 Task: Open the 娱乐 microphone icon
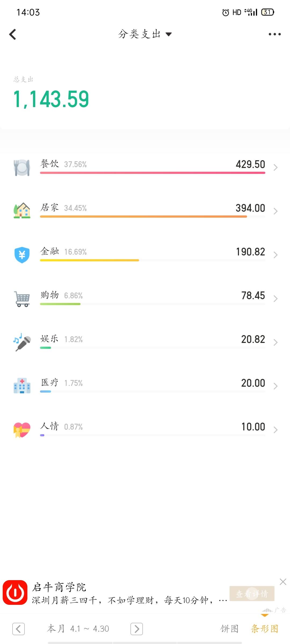click(22, 342)
